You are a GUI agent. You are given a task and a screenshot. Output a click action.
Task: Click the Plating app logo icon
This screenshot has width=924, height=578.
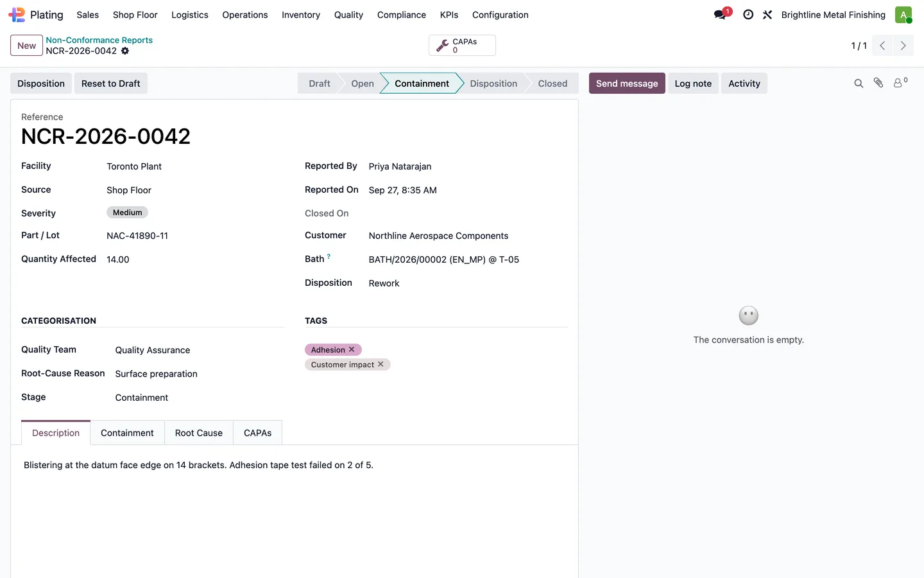(17, 15)
